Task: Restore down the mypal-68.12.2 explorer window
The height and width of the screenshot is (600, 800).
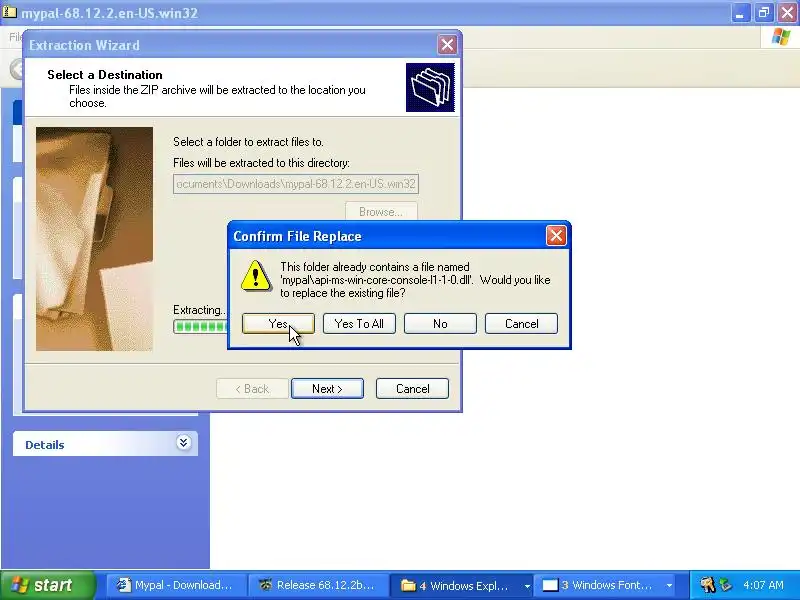Action: click(x=764, y=13)
